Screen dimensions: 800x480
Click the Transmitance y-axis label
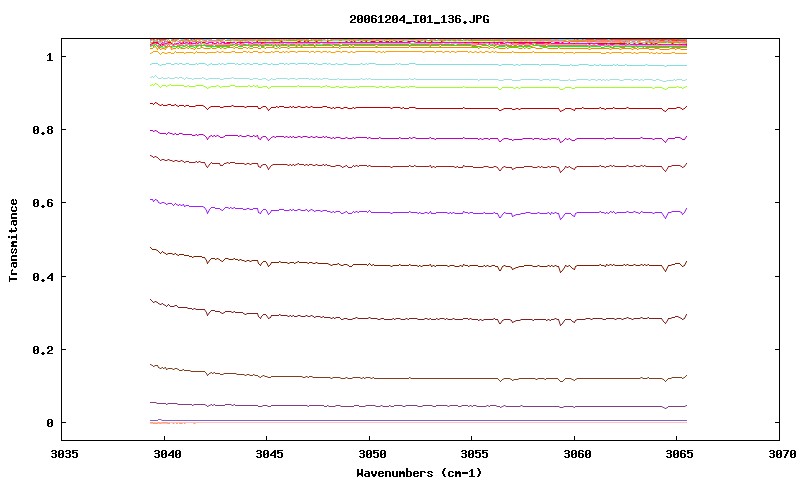(14, 240)
